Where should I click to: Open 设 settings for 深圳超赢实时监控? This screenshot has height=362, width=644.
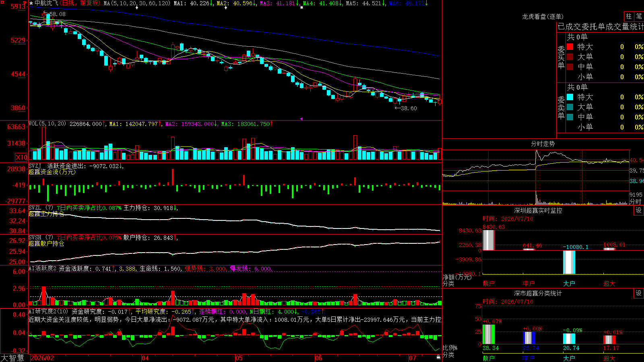tap(639, 210)
